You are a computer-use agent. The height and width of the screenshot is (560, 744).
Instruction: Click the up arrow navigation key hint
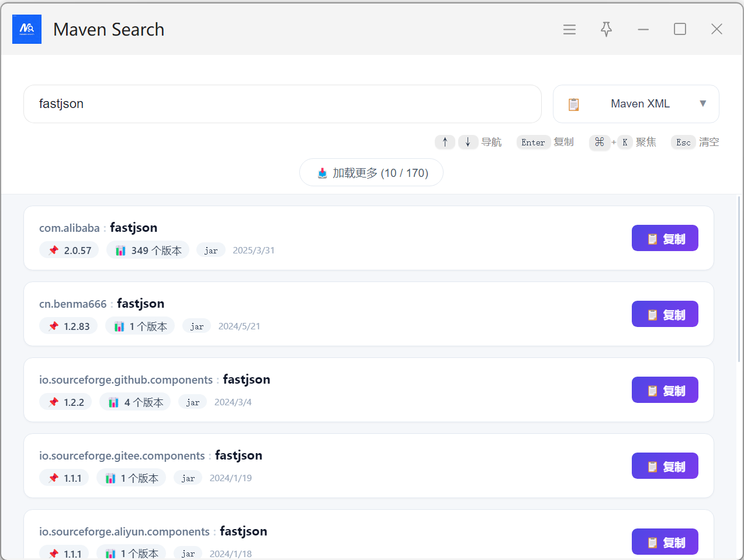click(445, 142)
